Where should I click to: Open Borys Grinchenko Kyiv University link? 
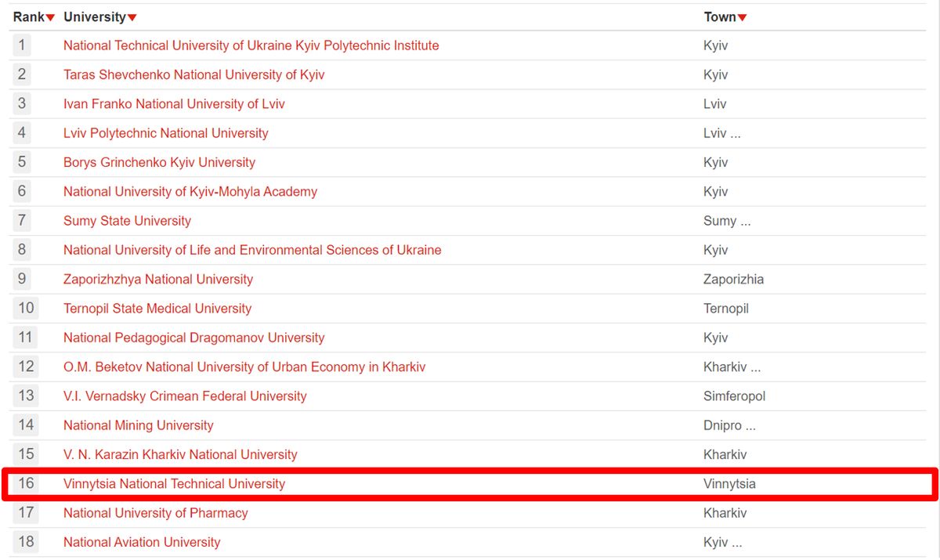[159, 162]
